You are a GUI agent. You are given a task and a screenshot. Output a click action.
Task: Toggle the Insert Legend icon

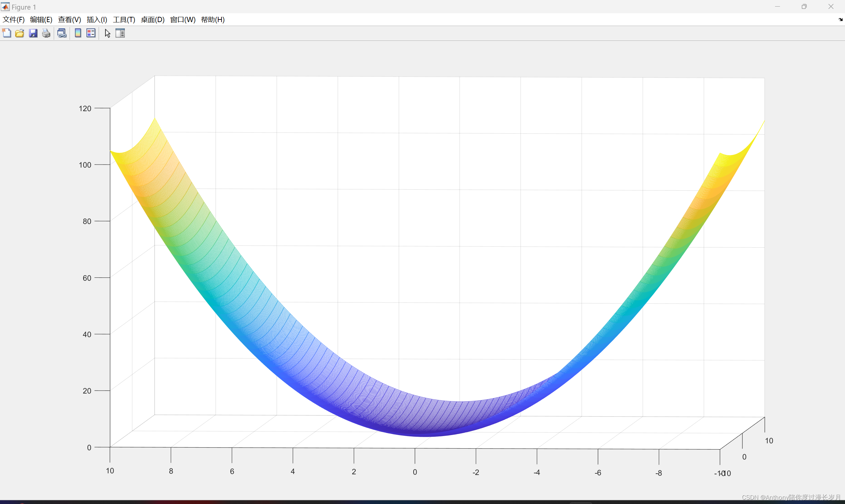[91, 33]
